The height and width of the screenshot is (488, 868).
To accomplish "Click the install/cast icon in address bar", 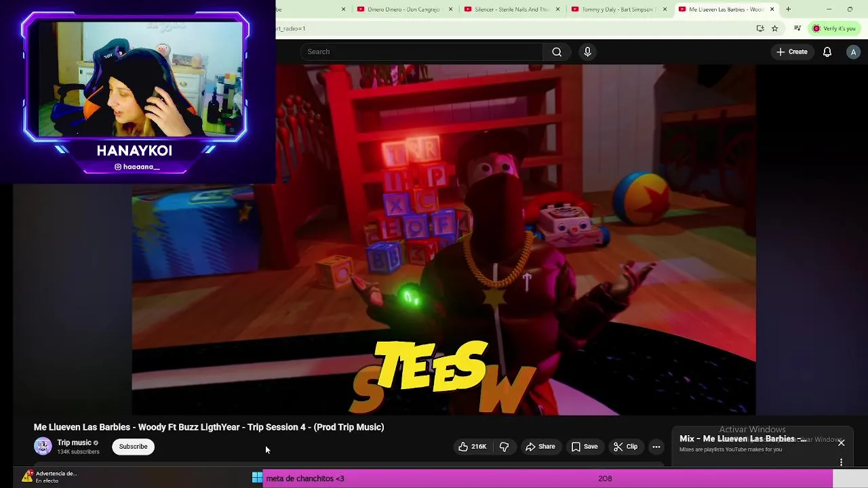I will (760, 28).
